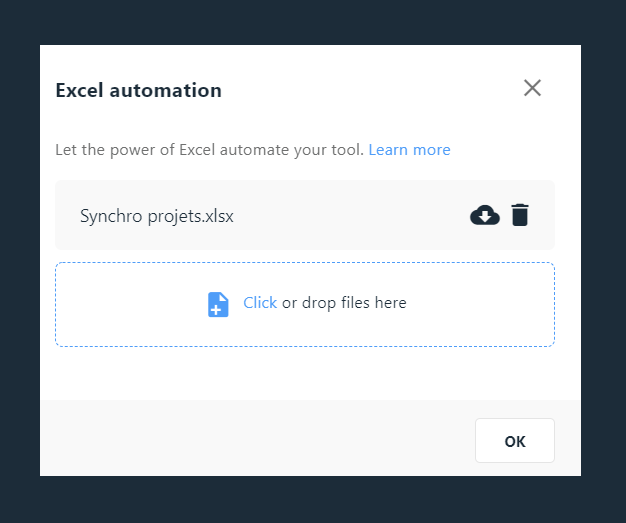The width and height of the screenshot is (626, 523).
Task: Click the Excel automation dialog title
Action: click(x=139, y=90)
